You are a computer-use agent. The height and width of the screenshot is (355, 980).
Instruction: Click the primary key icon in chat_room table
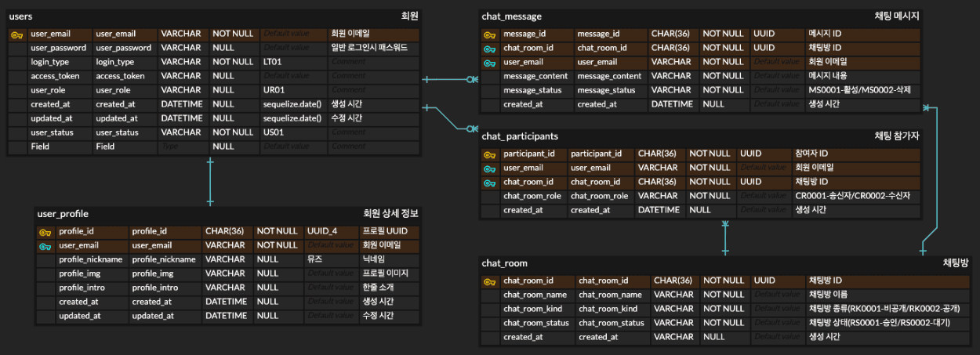click(490, 281)
